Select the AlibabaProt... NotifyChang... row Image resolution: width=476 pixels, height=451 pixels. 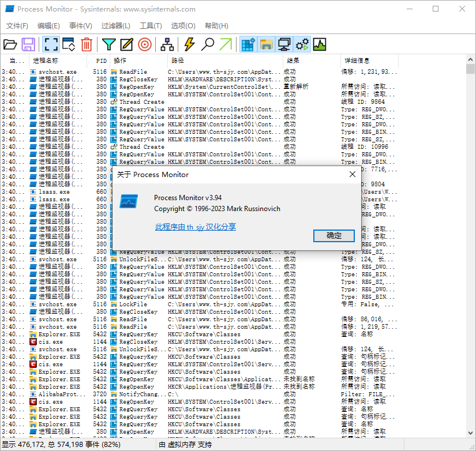(x=199, y=394)
